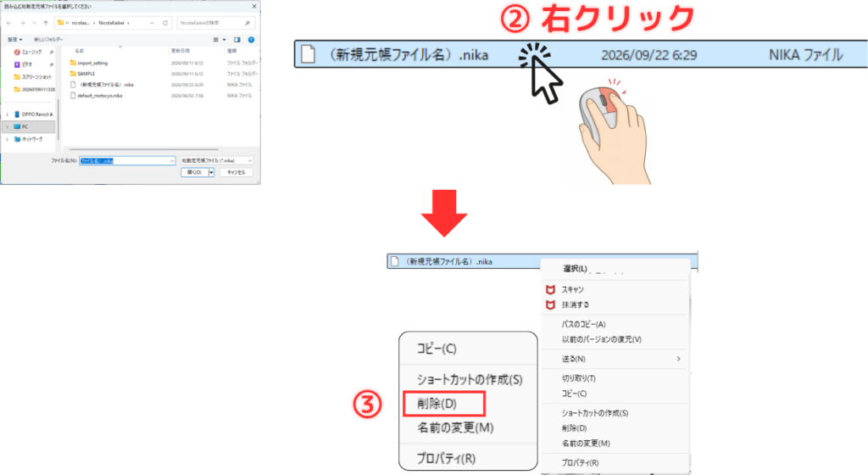Click the NicolaKaikei search field
This screenshot has width=868, height=475.
click(216, 23)
